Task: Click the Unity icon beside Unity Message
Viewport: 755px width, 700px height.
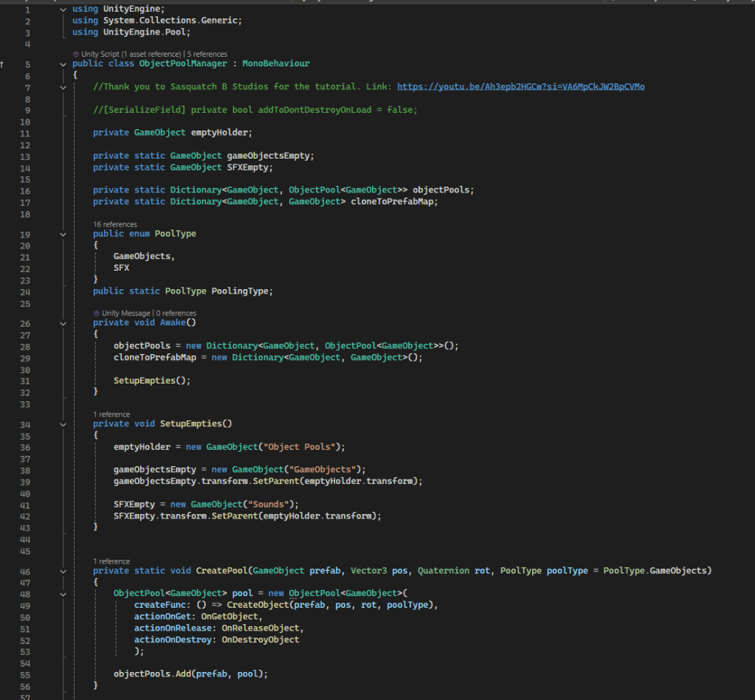Action: pyautogui.click(x=97, y=313)
